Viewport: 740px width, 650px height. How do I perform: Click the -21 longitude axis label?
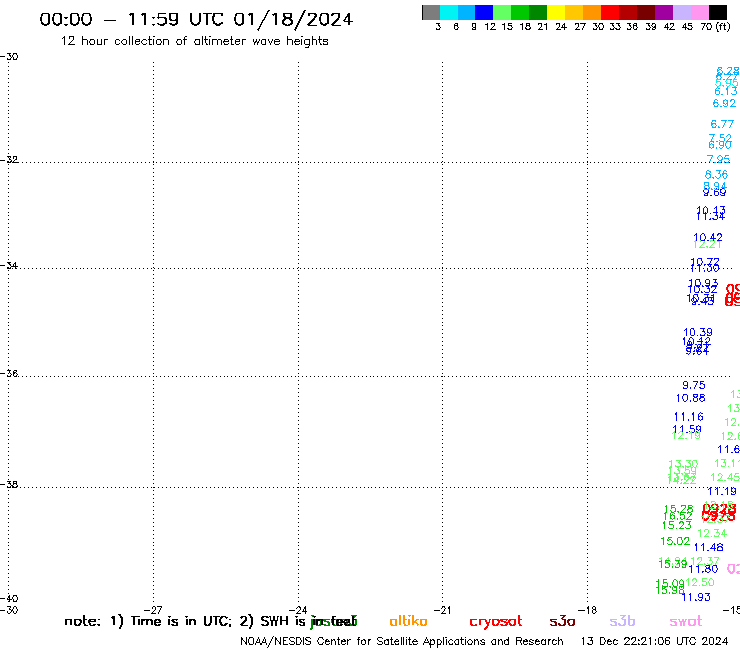(x=442, y=610)
